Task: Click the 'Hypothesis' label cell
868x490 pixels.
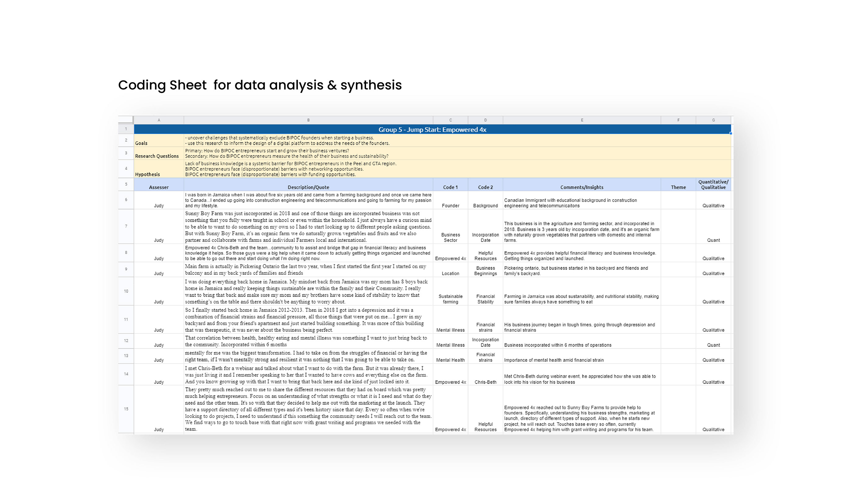Action: (x=159, y=169)
